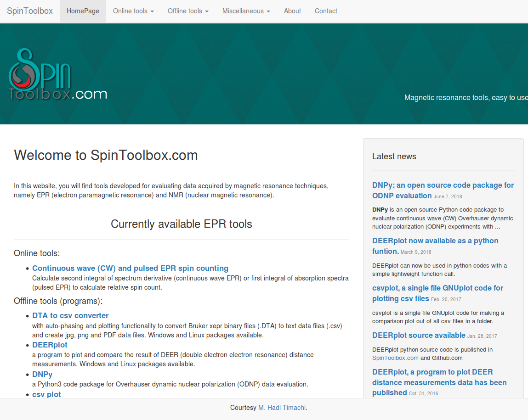Click the date June 7, 2018
Screen dimensions: 528x420
click(448, 197)
